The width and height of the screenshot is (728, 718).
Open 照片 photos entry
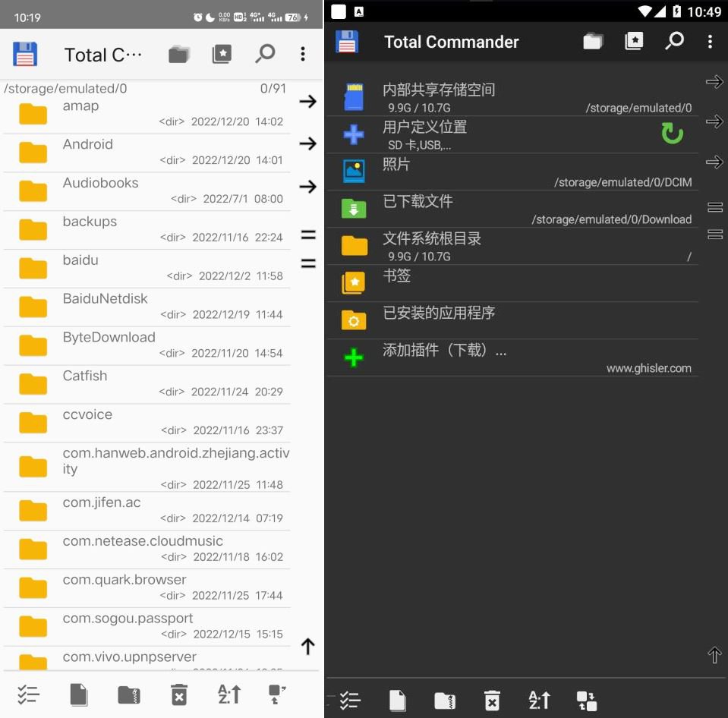click(x=512, y=172)
